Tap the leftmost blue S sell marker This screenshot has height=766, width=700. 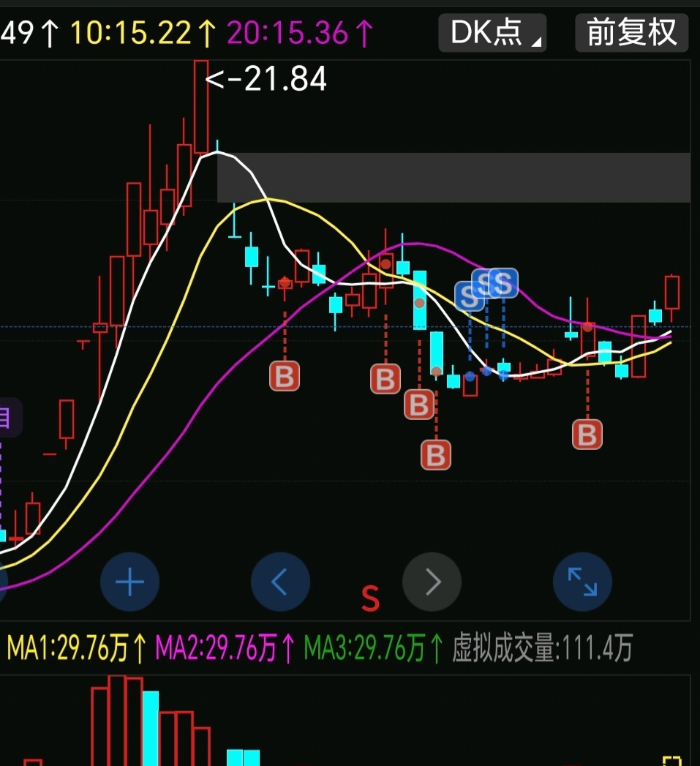coord(469,296)
